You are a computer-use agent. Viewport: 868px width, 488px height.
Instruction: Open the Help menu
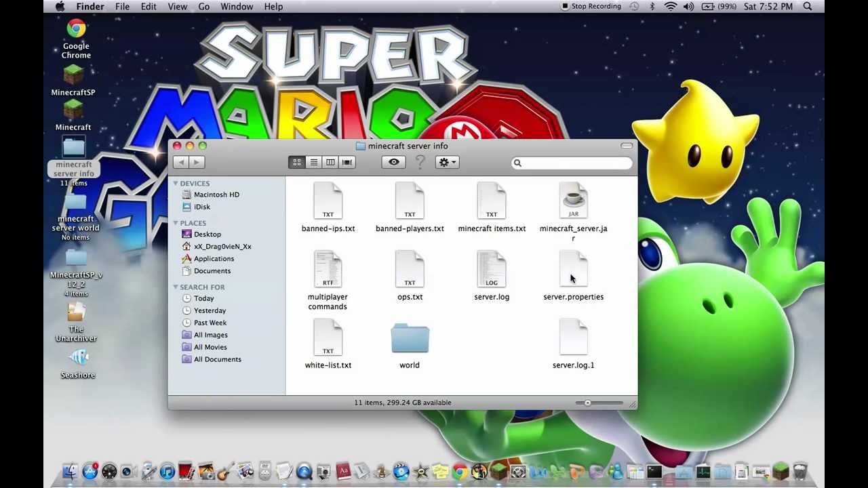(273, 6)
